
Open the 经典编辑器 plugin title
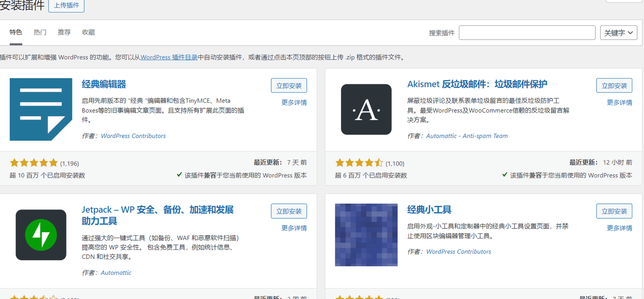click(x=104, y=84)
